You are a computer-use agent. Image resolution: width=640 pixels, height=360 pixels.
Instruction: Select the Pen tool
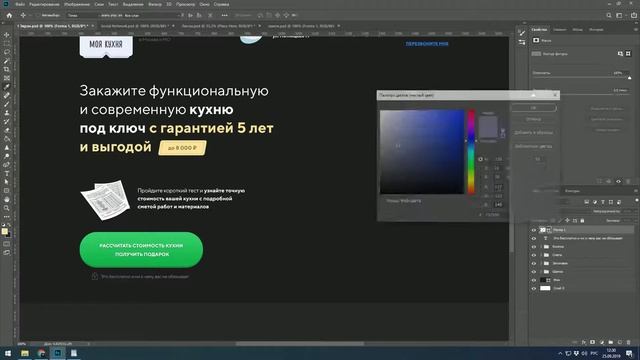click(7, 165)
